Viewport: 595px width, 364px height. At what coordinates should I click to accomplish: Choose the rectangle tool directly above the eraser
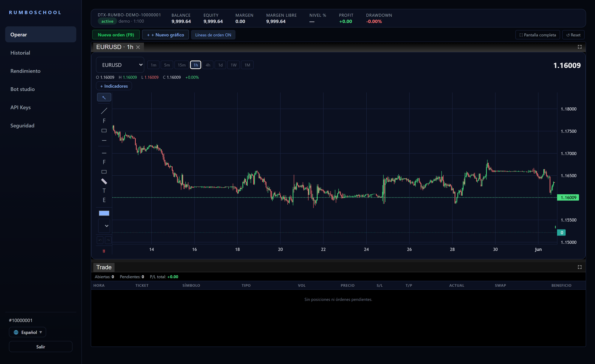(x=104, y=172)
